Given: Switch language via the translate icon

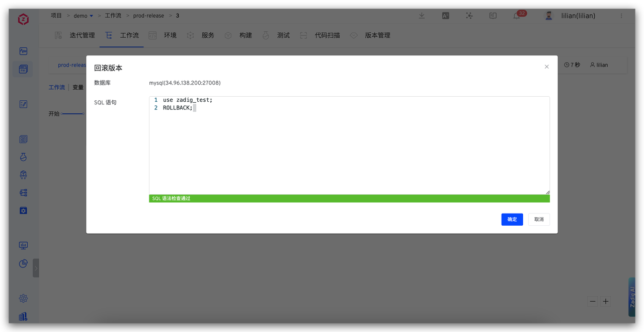Looking at the screenshot, I should click(x=445, y=16).
